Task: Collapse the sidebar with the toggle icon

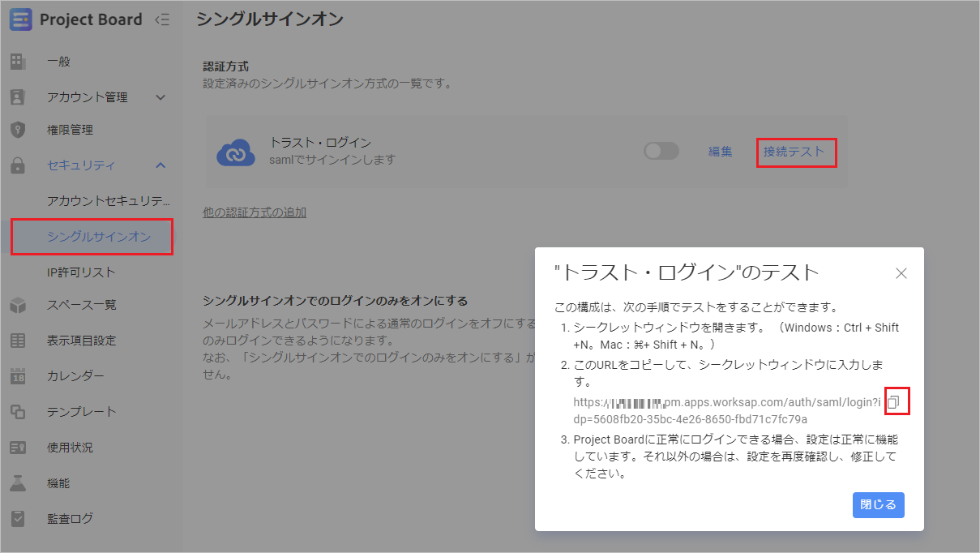Action: 162,19
